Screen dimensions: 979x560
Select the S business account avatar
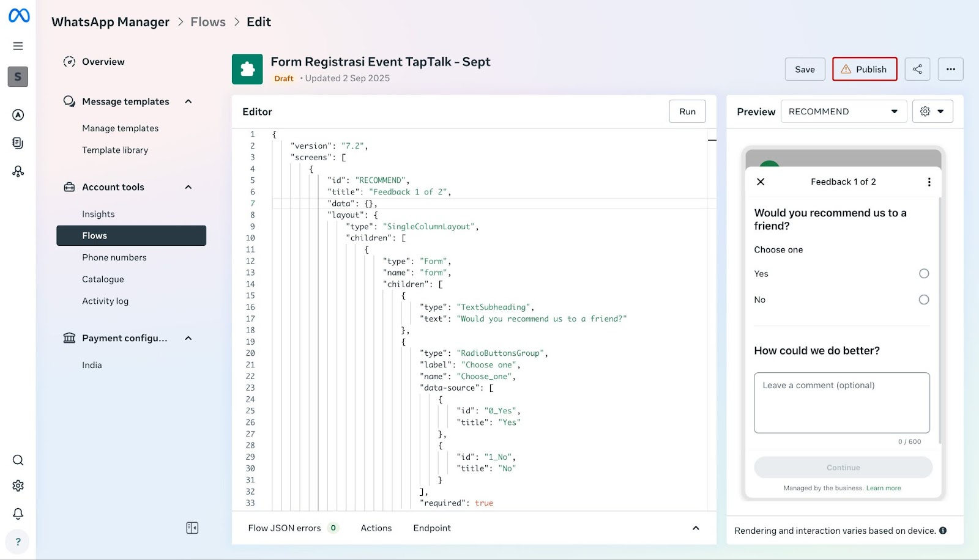click(18, 76)
